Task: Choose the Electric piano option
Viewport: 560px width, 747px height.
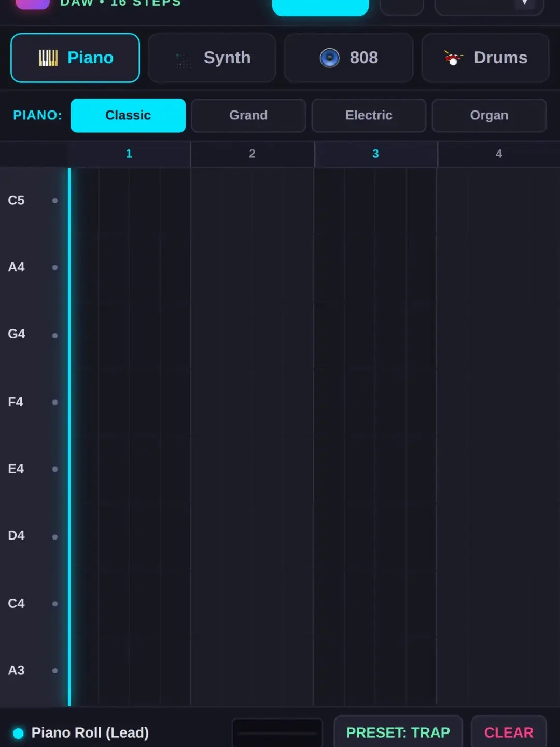Action: point(369,115)
